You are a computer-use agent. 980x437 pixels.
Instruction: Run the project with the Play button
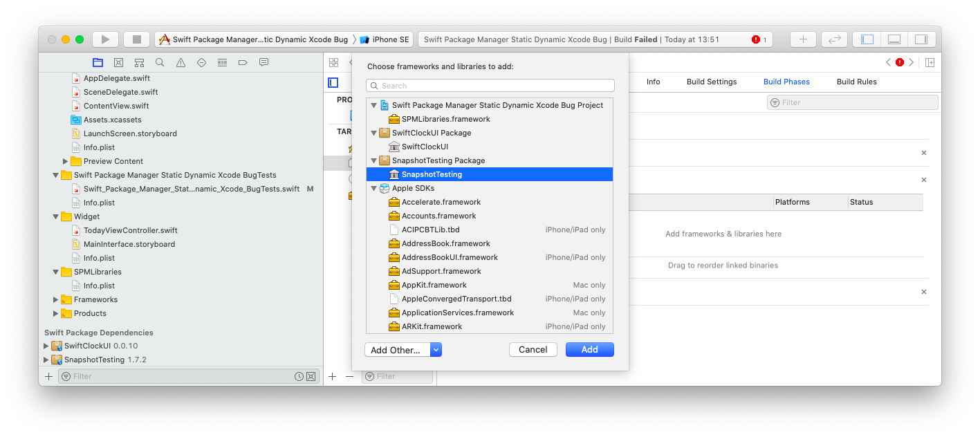pyautogui.click(x=106, y=39)
